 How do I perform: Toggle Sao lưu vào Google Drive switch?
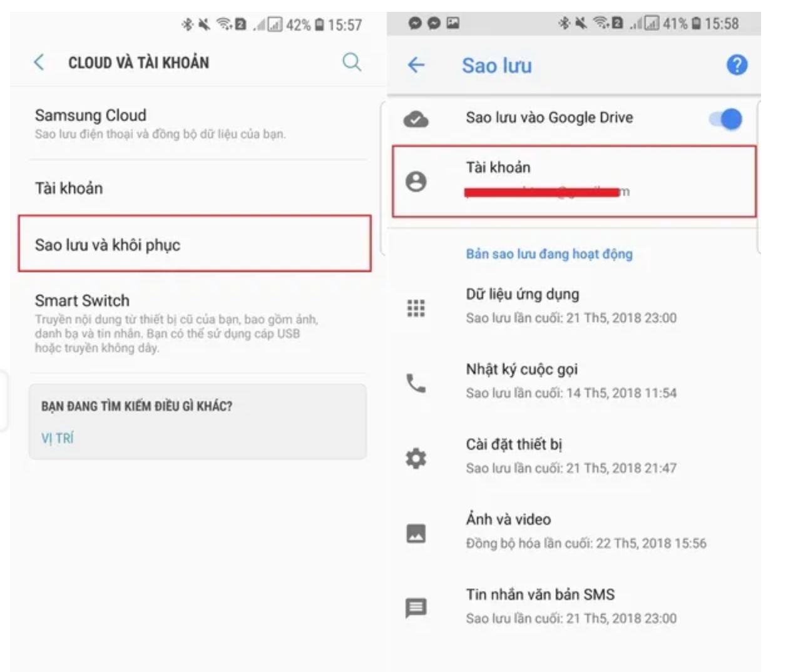(725, 118)
